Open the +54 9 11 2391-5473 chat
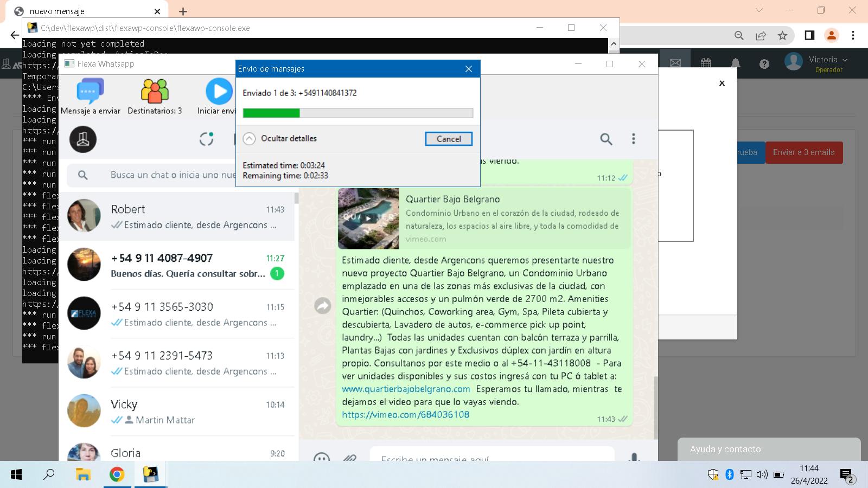The width and height of the screenshot is (868, 488). point(177,363)
